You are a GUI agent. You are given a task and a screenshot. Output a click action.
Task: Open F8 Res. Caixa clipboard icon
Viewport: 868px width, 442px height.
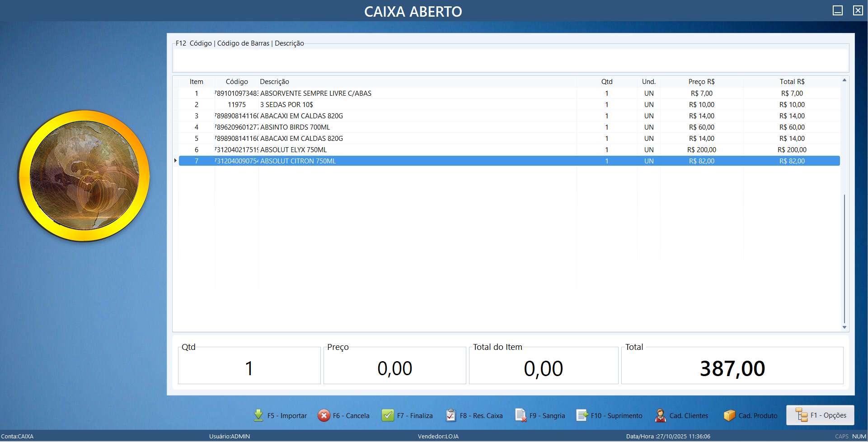click(x=450, y=415)
